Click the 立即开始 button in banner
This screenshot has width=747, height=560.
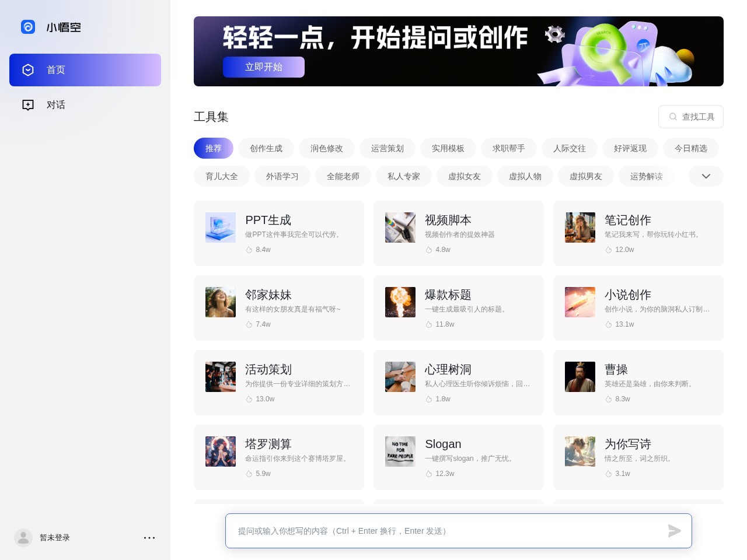point(264,67)
